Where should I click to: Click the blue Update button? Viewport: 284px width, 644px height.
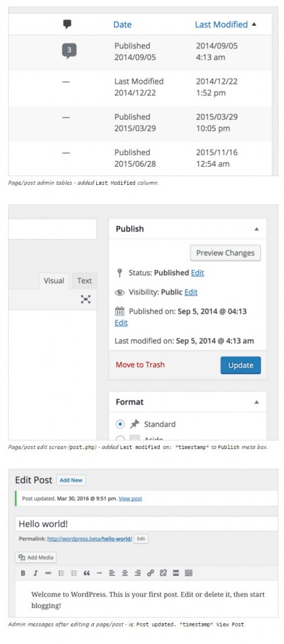click(x=241, y=365)
